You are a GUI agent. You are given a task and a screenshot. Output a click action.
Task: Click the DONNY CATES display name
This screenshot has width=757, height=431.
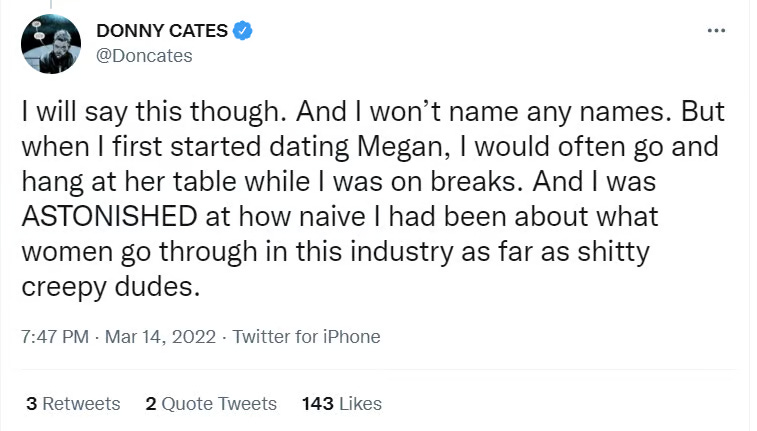[163, 31]
